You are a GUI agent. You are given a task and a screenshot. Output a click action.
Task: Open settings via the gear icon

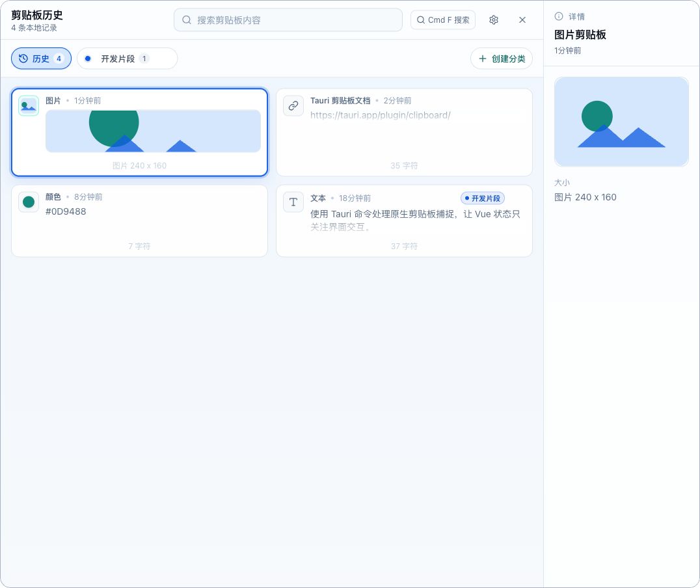[x=493, y=20]
